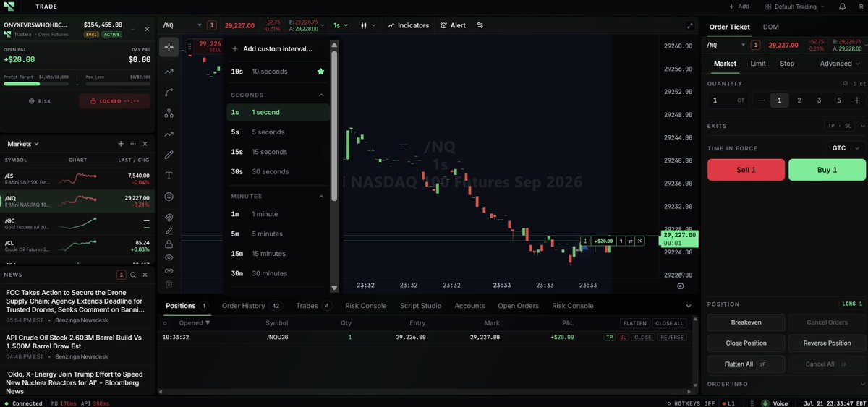Click the Profit Target progress bar
The height and width of the screenshot is (407, 868).
click(36, 84)
